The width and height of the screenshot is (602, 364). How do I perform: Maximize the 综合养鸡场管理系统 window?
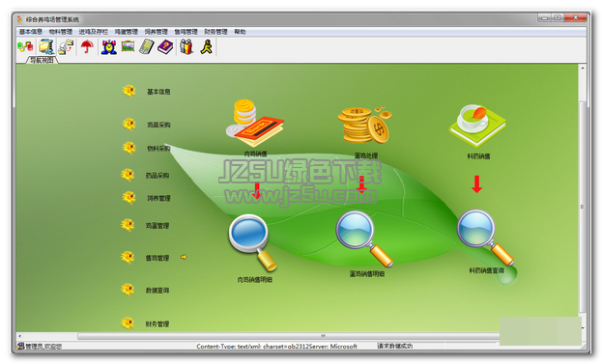click(558, 17)
